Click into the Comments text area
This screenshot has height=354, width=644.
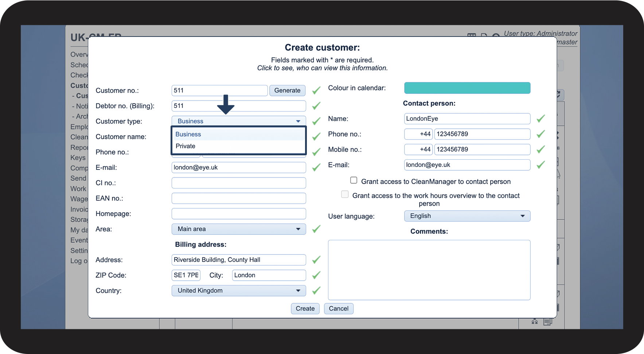[x=429, y=270]
